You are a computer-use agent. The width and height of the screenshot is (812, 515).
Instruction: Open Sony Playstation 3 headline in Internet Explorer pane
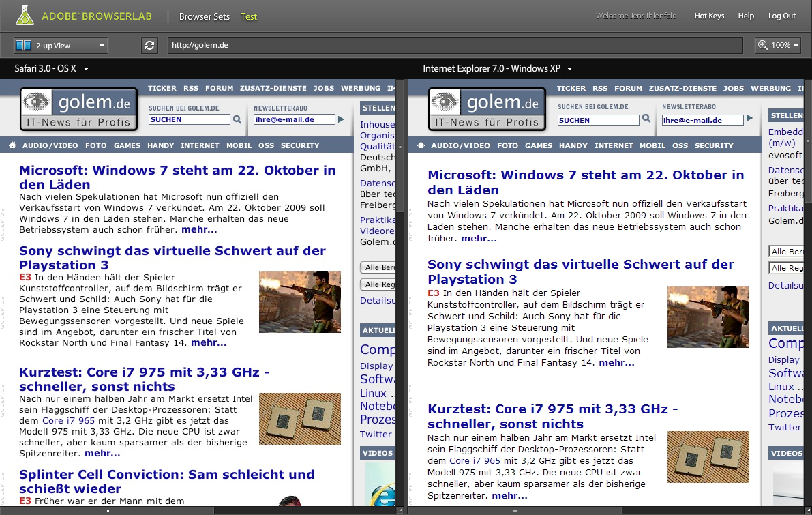click(x=580, y=271)
